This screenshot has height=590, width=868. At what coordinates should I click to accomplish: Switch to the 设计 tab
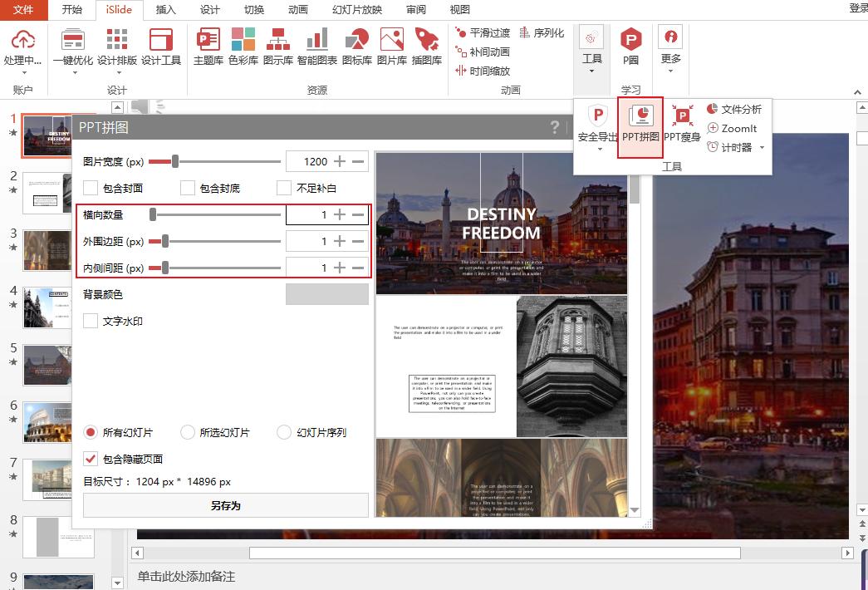(x=209, y=9)
